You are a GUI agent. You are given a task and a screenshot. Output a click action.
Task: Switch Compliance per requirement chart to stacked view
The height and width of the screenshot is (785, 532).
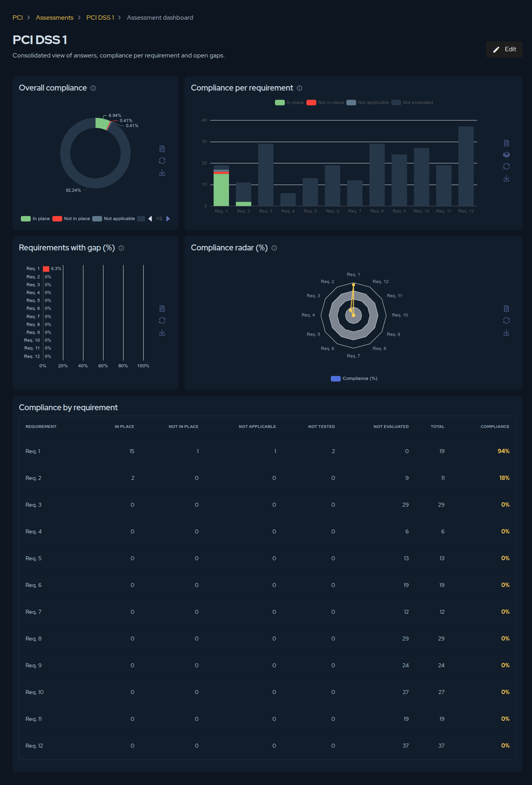point(506,155)
